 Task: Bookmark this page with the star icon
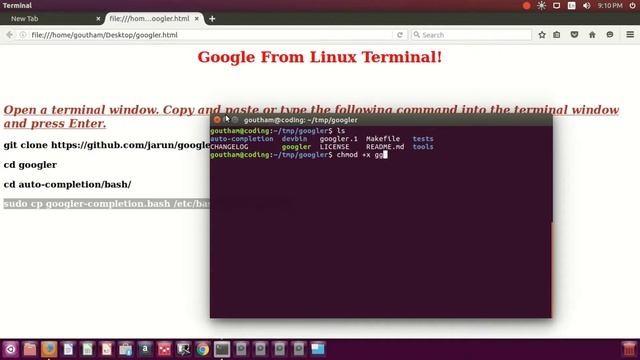coord(542,35)
